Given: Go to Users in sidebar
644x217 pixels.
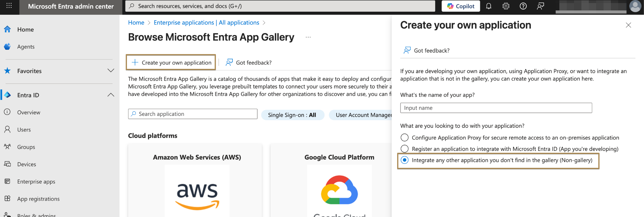Looking at the screenshot, I should [x=24, y=130].
